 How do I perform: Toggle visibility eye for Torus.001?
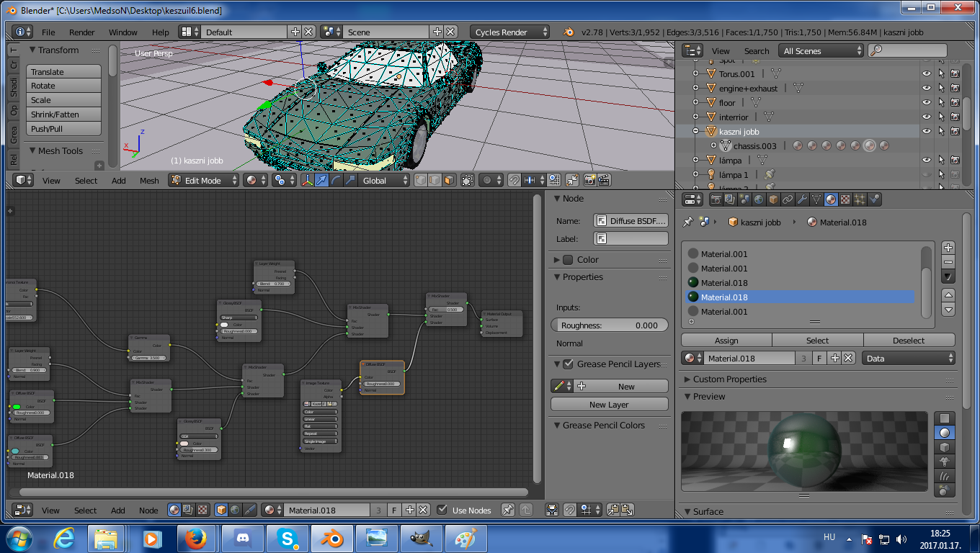coord(927,73)
